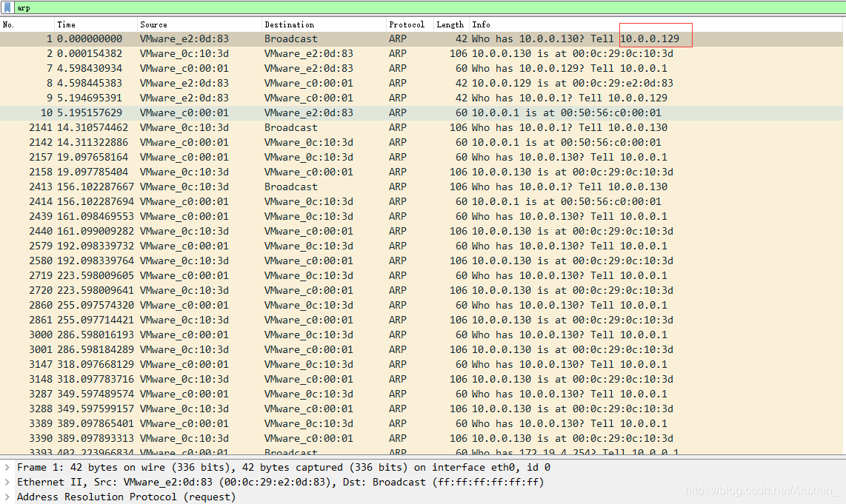
Task: Select packet 10 at time 5.195157629
Action: click(422, 112)
